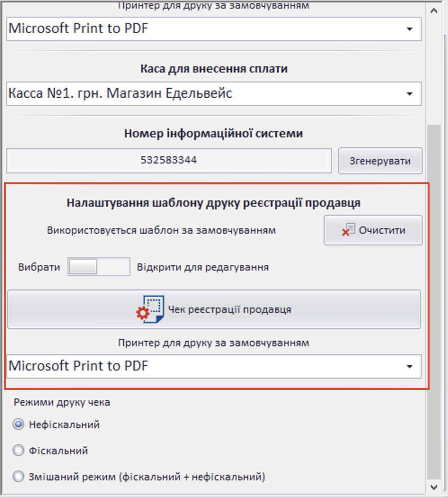Choose Змішаний режим (фіскальний + нефіскальний)
Screen dimensions: 448x498
[x=18, y=476]
